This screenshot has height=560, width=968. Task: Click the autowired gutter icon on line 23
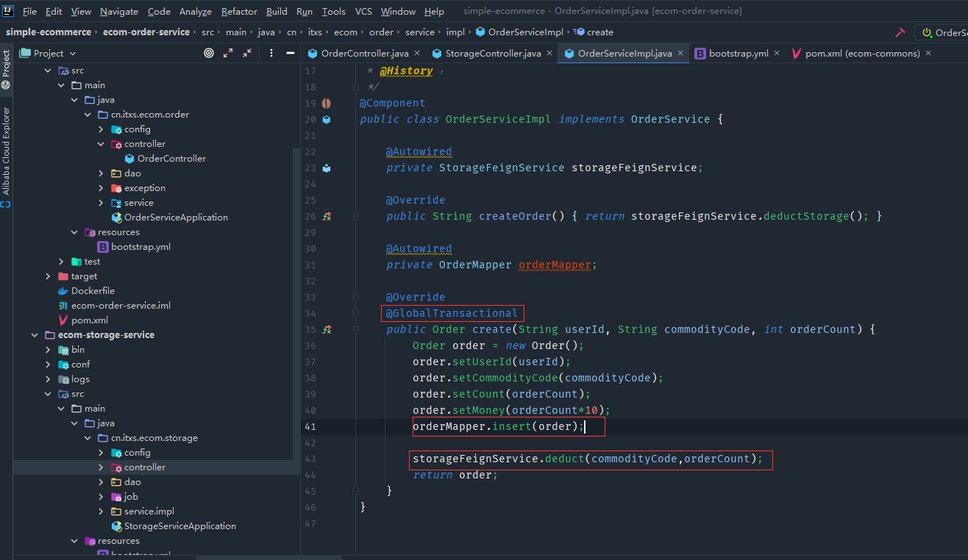tap(326, 168)
